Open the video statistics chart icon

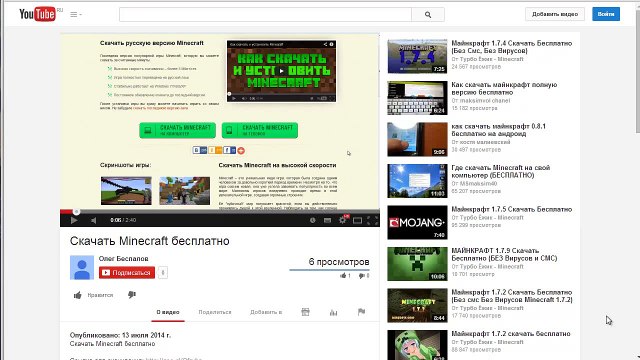pos(333,312)
